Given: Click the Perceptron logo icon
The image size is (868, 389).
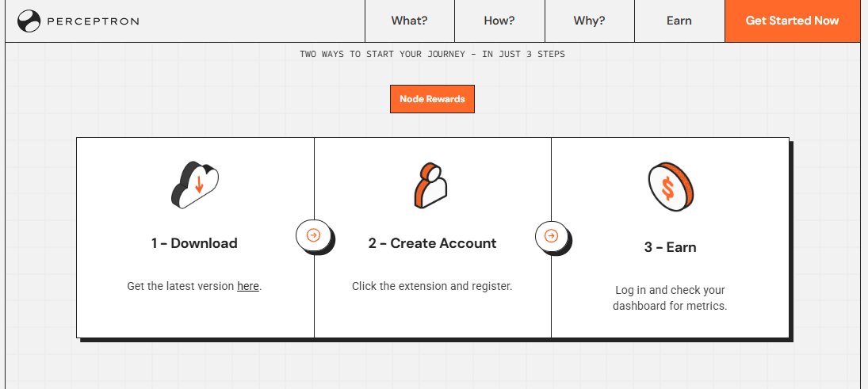Looking at the screenshot, I should [29, 21].
